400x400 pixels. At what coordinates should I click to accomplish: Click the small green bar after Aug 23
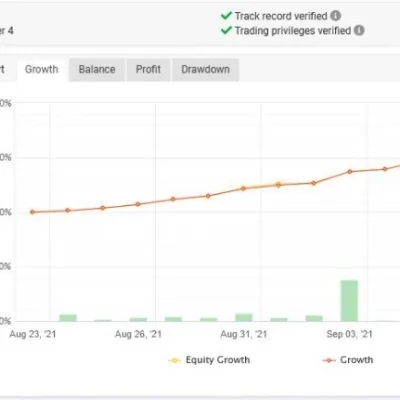(x=68, y=318)
